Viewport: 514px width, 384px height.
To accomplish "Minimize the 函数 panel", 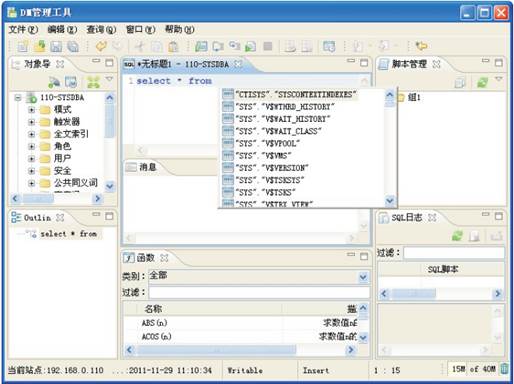I will coord(351,255).
